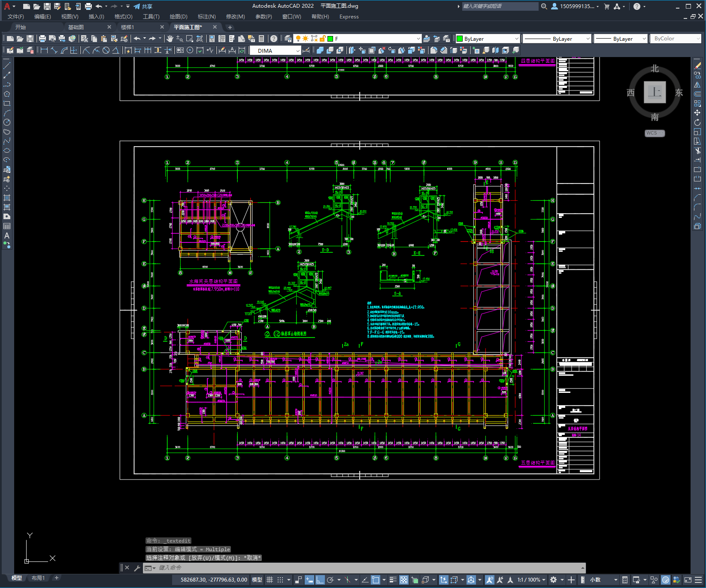
Task: Toggle lineweight display in status bar
Action: (x=393, y=580)
